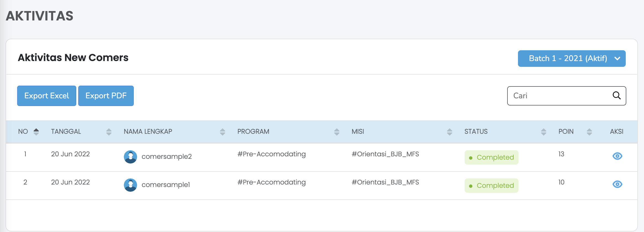644x232 pixels.
Task: Sort table by TANGGAL column
Action: 109,132
